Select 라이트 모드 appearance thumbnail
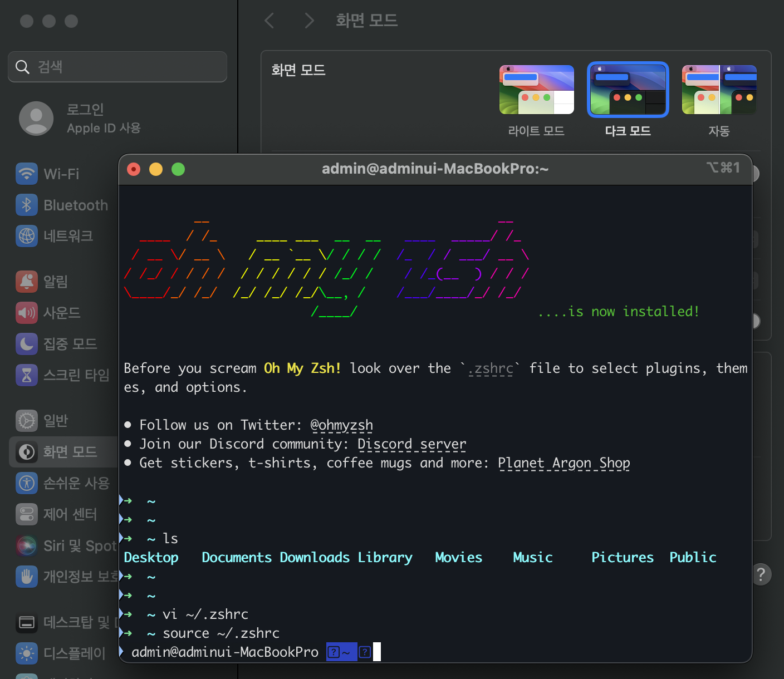The width and height of the screenshot is (784, 679). [x=537, y=90]
